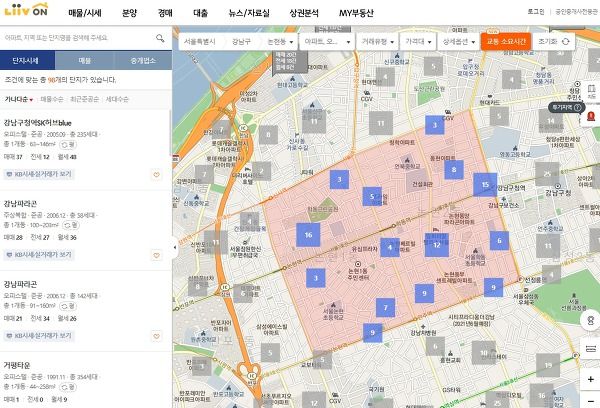Viewport: 600px width, 408px height.
Task: Open the 아파트, 오... property type dropdown
Action: (x=328, y=41)
